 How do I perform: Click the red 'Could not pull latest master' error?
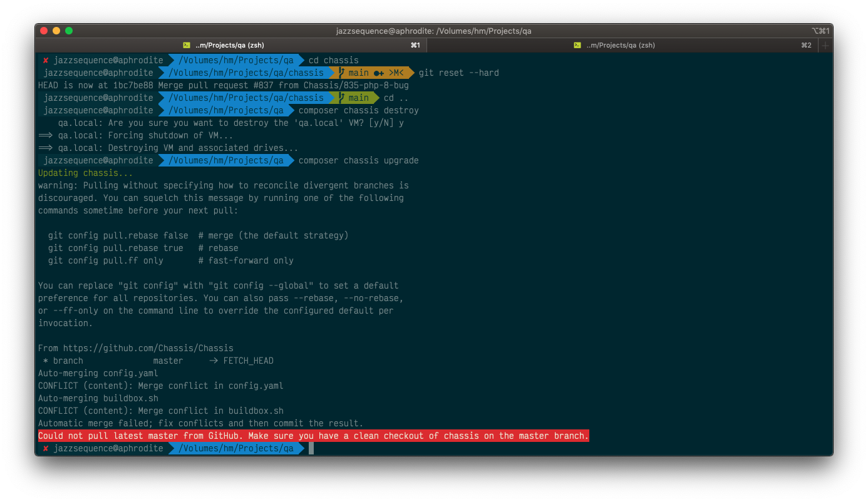[x=314, y=436]
